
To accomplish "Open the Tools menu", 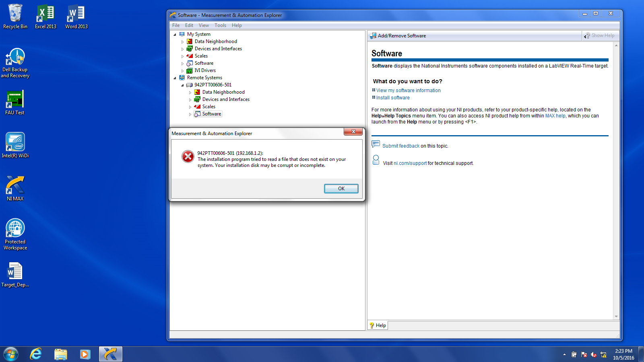I will pyautogui.click(x=220, y=25).
